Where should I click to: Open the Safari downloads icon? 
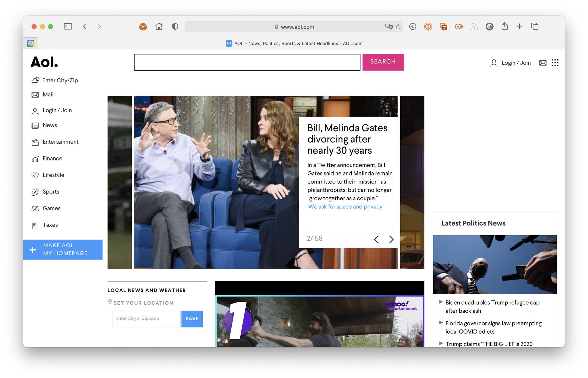coord(413,26)
